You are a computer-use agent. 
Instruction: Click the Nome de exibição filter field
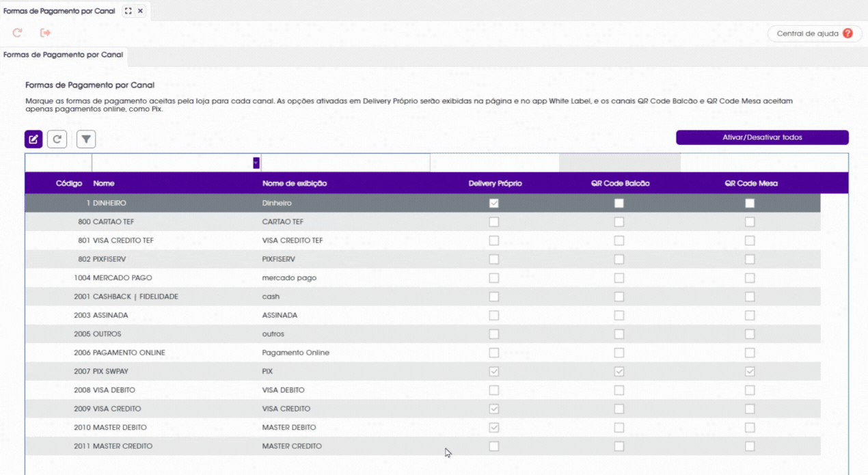click(x=346, y=163)
